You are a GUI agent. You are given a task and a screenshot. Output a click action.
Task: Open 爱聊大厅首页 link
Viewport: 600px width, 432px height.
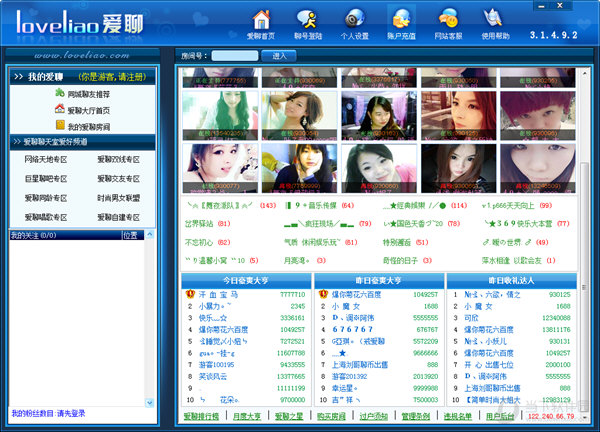[x=88, y=111]
